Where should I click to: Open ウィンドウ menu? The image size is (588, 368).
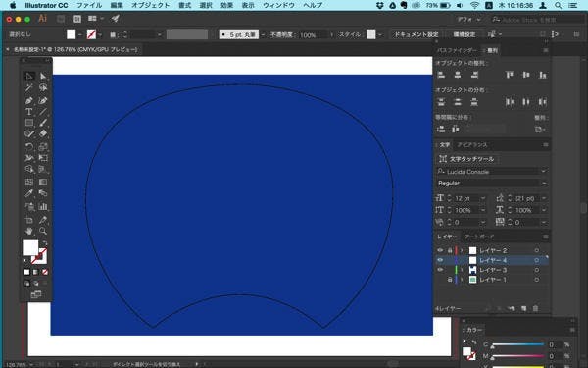tap(278, 5)
